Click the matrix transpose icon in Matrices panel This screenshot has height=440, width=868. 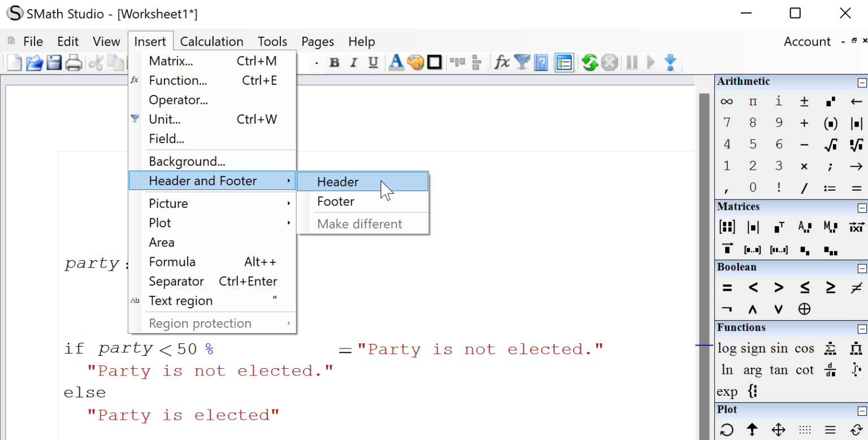tap(779, 227)
